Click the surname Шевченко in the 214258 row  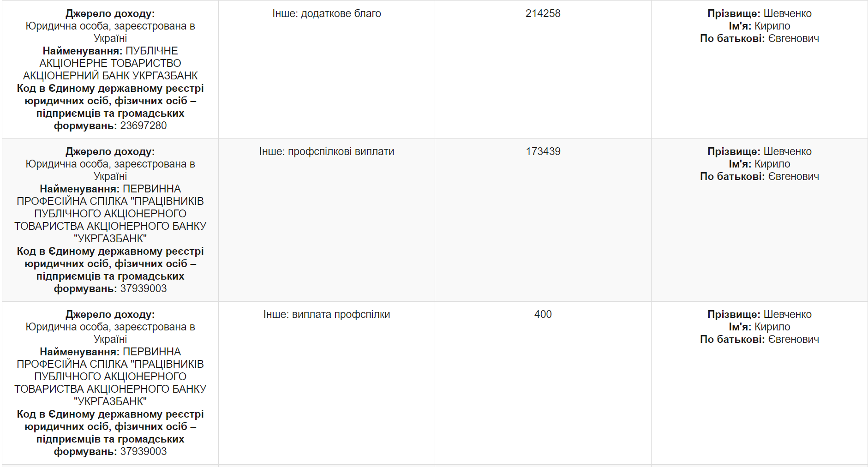[x=787, y=13]
